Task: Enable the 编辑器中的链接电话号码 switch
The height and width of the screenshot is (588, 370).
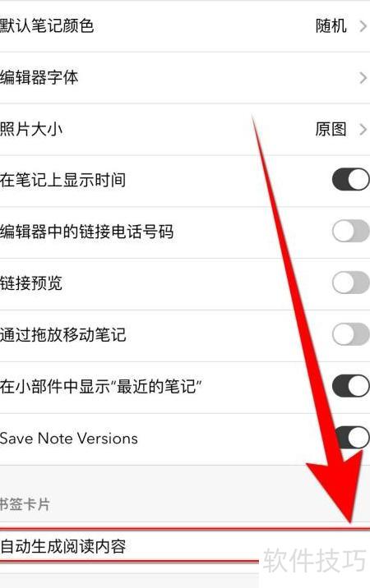Action: tap(351, 231)
